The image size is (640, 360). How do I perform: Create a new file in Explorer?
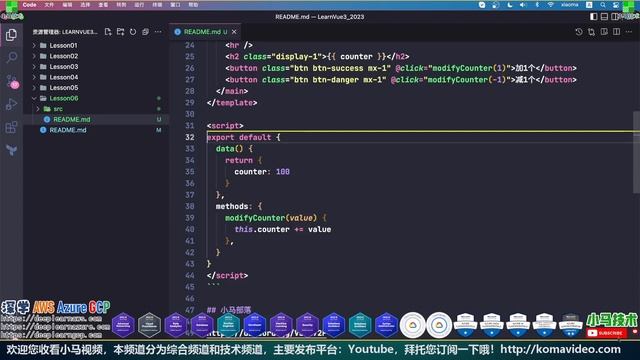[x=108, y=32]
